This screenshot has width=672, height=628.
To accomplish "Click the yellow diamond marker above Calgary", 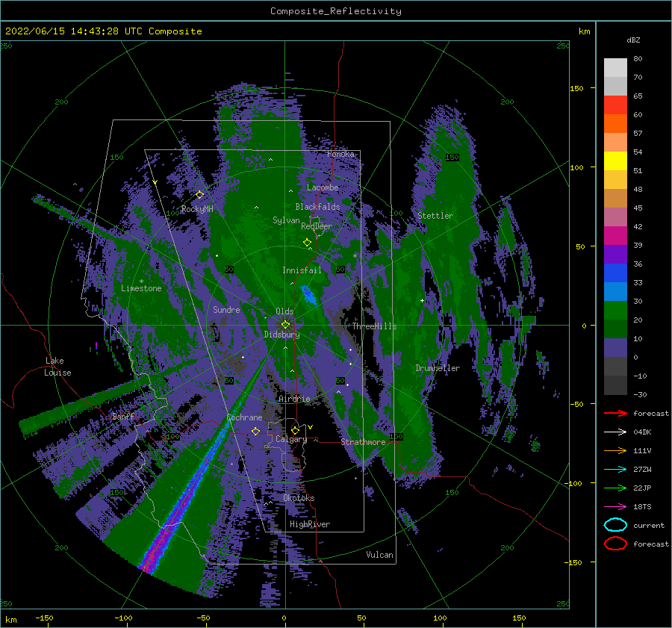I will click(x=295, y=430).
